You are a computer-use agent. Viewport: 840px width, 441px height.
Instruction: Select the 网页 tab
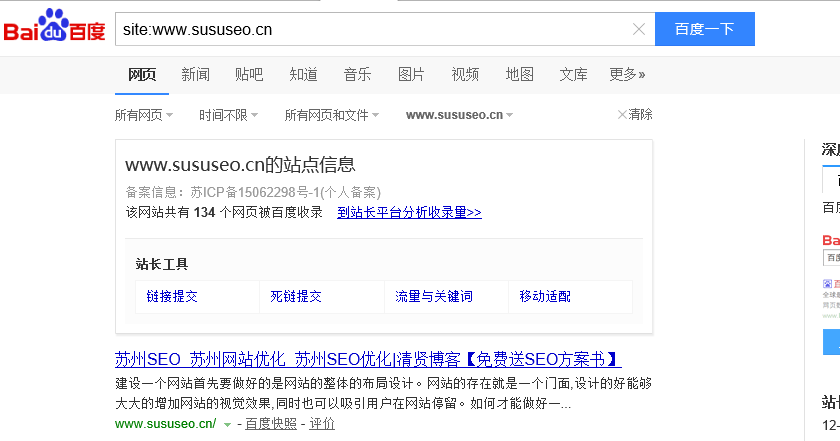pyautogui.click(x=142, y=74)
